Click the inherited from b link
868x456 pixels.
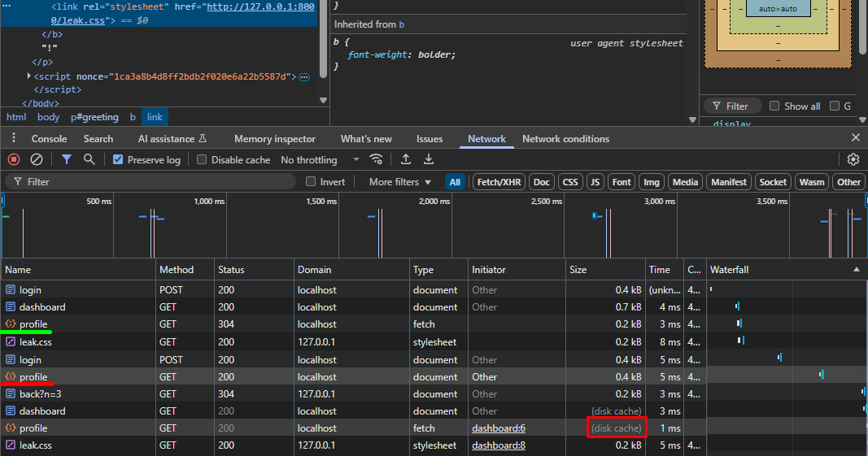pos(401,24)
